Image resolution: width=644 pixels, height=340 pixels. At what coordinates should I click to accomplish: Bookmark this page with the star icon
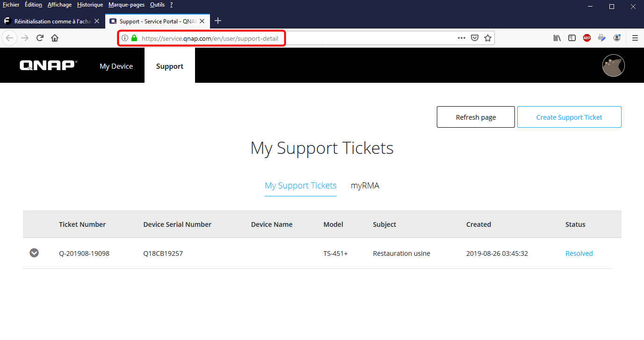pyautogui.click(x=488, y=38)
